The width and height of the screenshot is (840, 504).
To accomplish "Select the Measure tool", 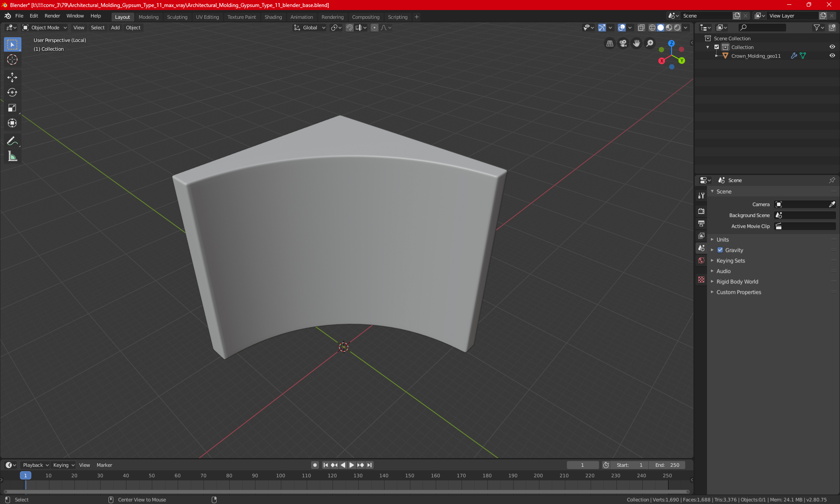I will [x=12, y=156].
